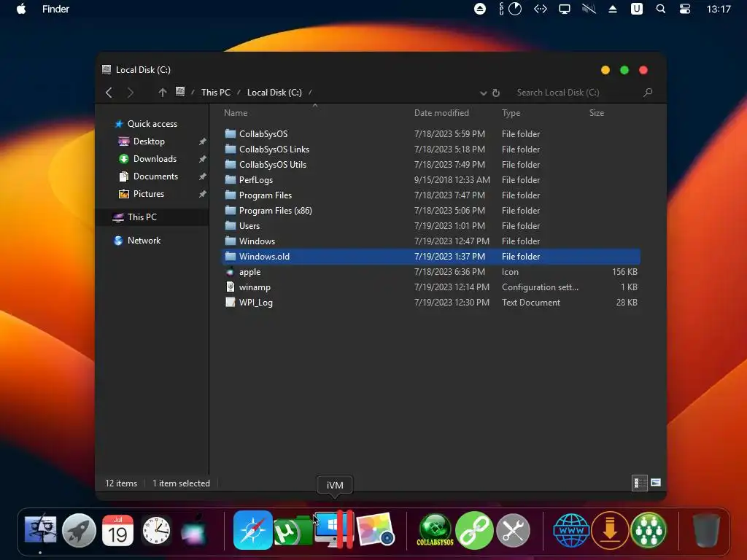This screenshot has width=747, height=560.
Task: Open the Photos-style picture dock icon
Action: (x=376, y=530)
